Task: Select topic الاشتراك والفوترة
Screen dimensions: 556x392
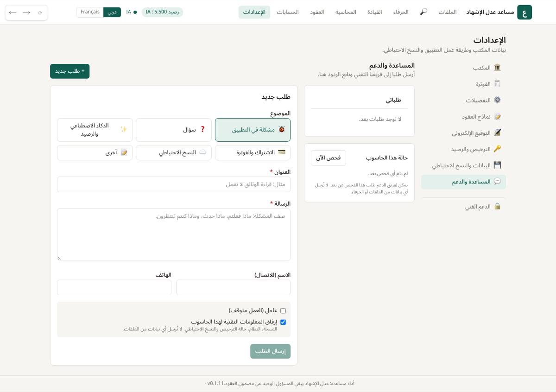Action: [x=253, y=152]
